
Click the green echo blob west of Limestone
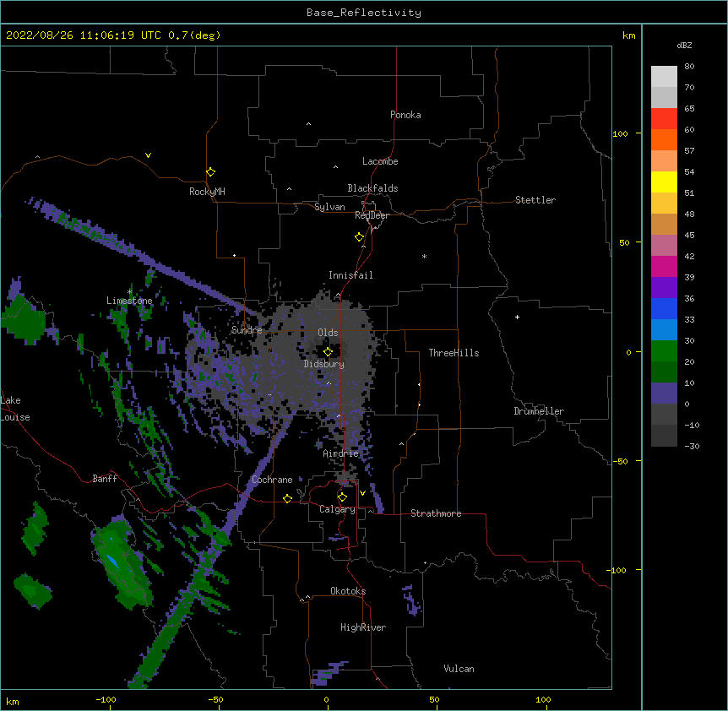[x=23, y=320]
